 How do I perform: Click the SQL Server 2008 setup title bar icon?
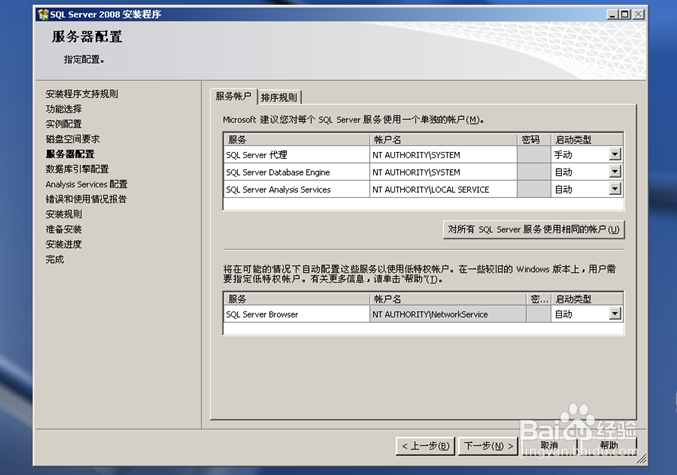click(x=43, y=14)
